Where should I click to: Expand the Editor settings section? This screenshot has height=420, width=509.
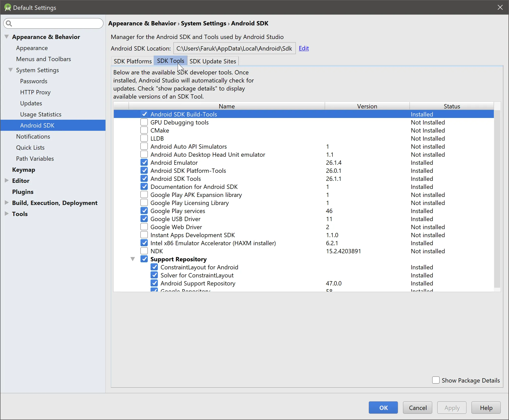(6, 181)
